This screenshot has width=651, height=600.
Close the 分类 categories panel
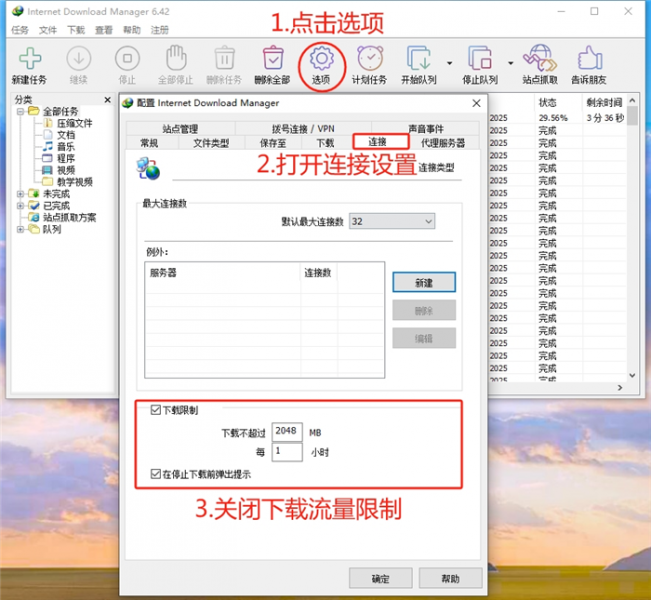coord(108,100)
